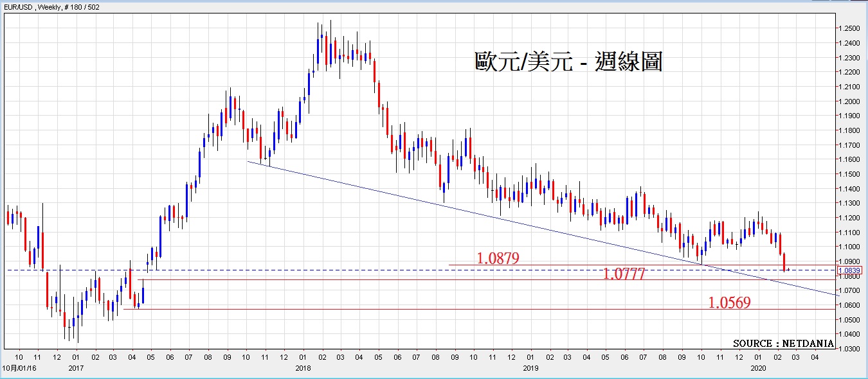
Task: Select the 2020 year label on time axis
Action: pos(758,369)
